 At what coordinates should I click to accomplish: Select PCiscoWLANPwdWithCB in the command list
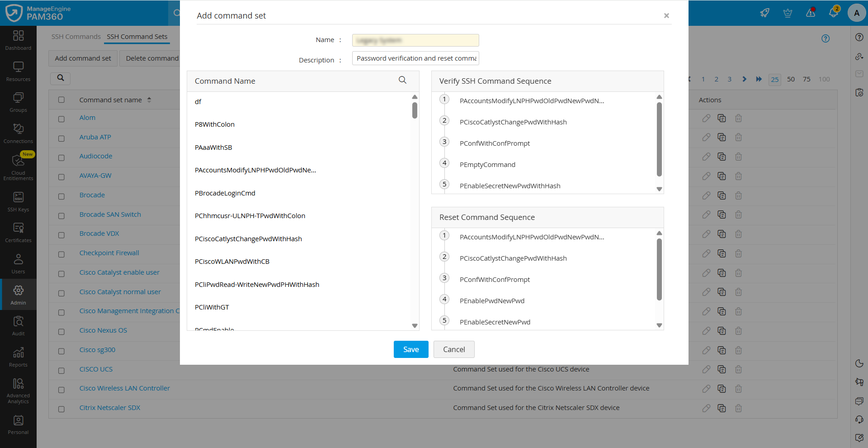(232, 262)
